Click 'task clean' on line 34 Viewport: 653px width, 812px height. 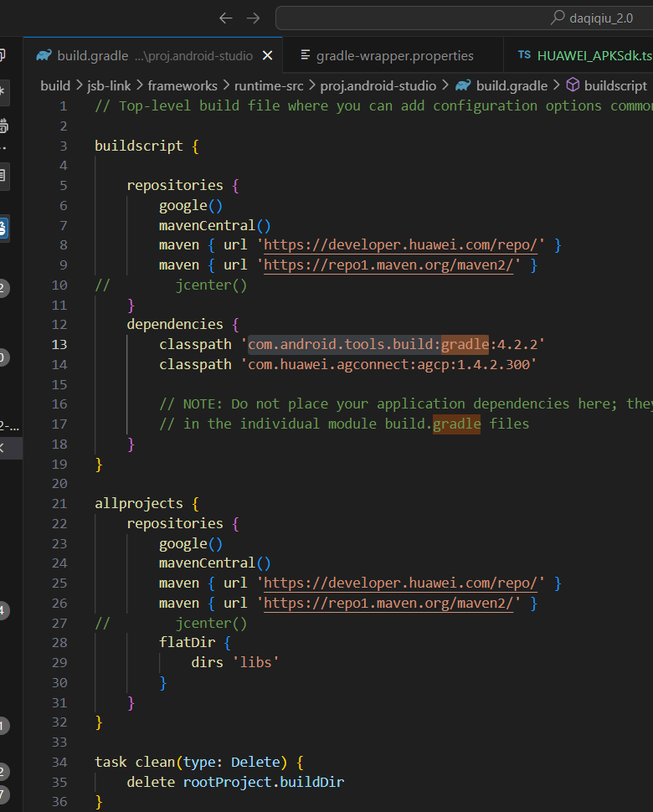pos(135,763)
